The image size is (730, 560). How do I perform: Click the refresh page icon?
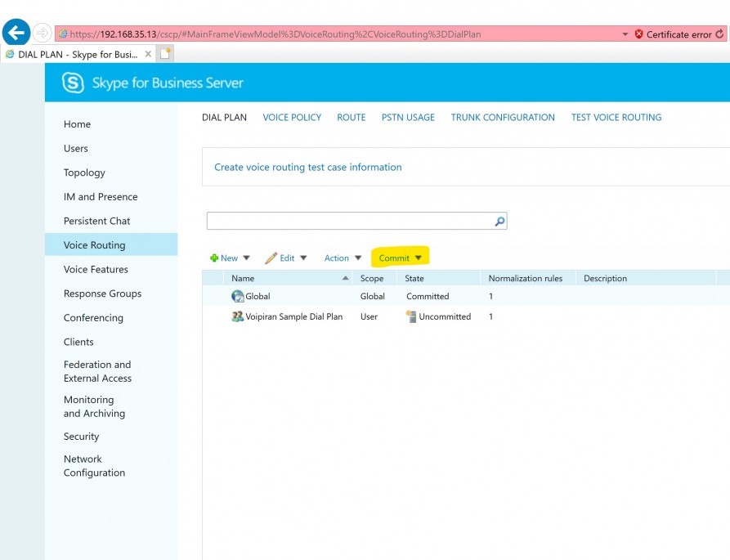coord(719,34)
